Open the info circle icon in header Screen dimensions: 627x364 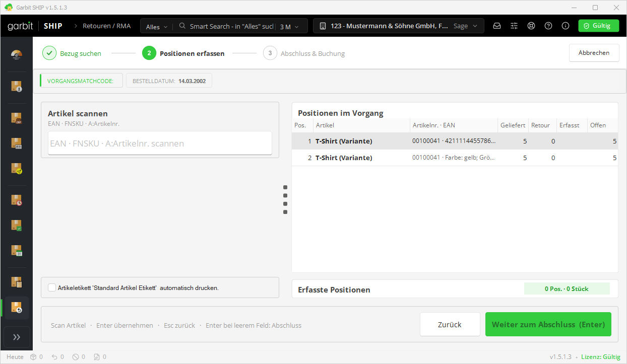point(566,26)
